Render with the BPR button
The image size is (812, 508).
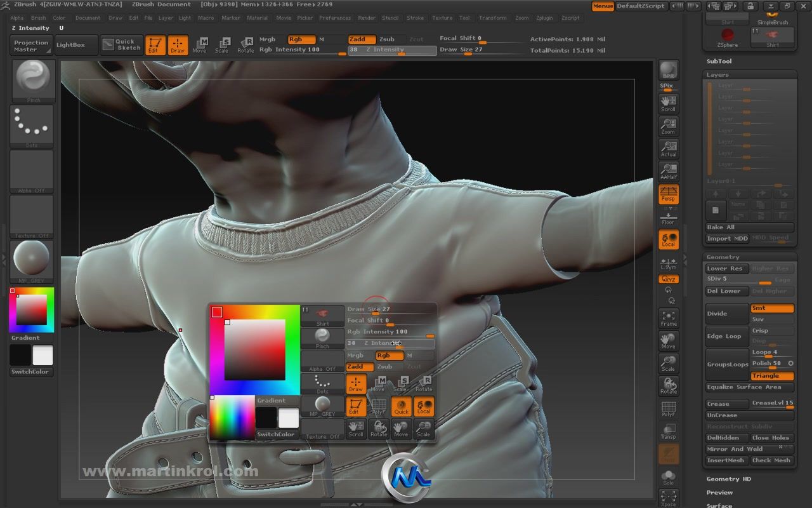668,71
